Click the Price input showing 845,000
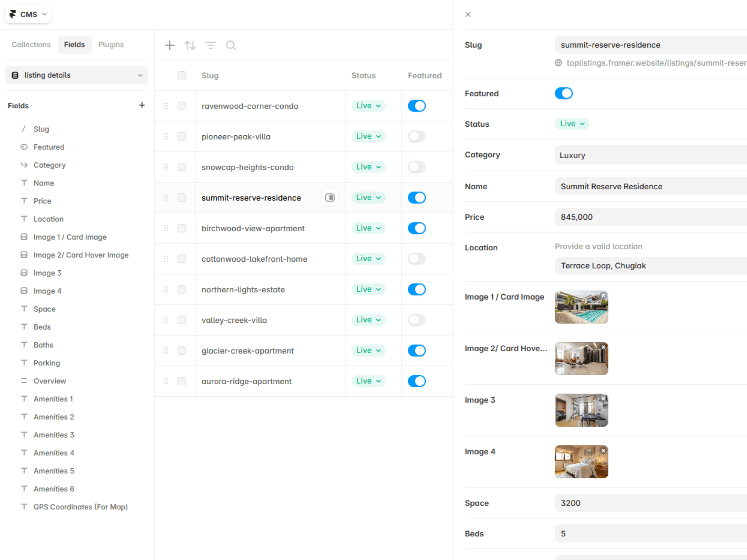This screenshot has height=560, width=747. point(651,217)
